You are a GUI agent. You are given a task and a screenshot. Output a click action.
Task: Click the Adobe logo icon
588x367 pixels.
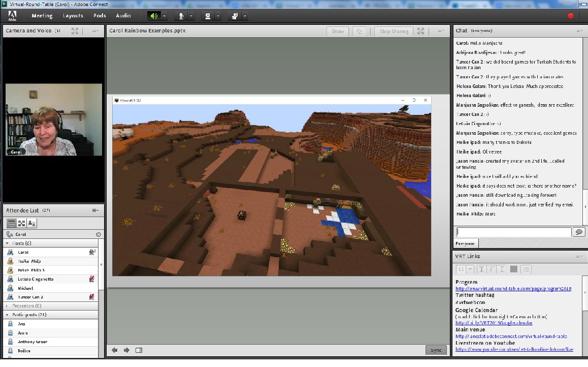pyautogui.click(x=12, y=15)
